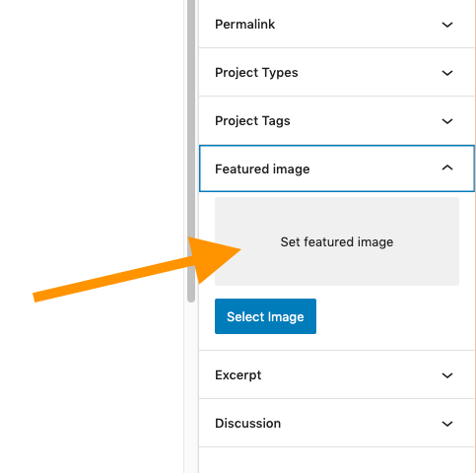Screen dimensions: 476x473
Task: Expand the Permalink panel chevron
Action: 447,25
